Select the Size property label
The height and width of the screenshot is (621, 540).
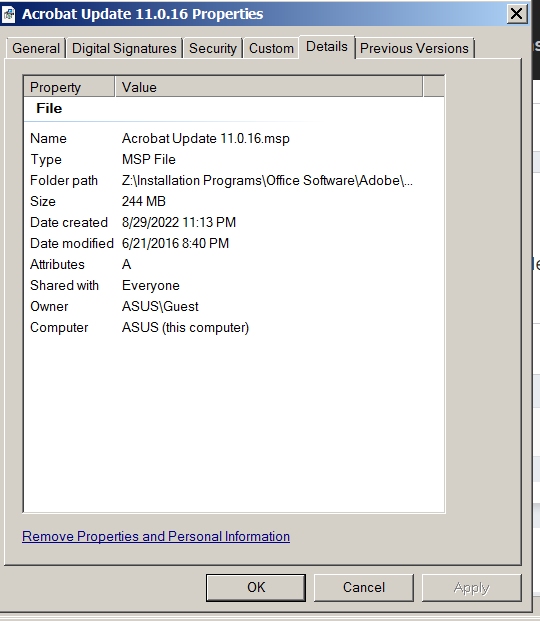tap(43, 202)
